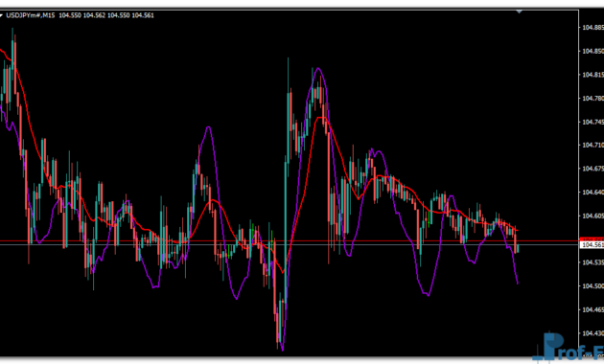Click the 104.885 price scale label
The width and height of the screenshot is (604, 364).
point(592,28)
